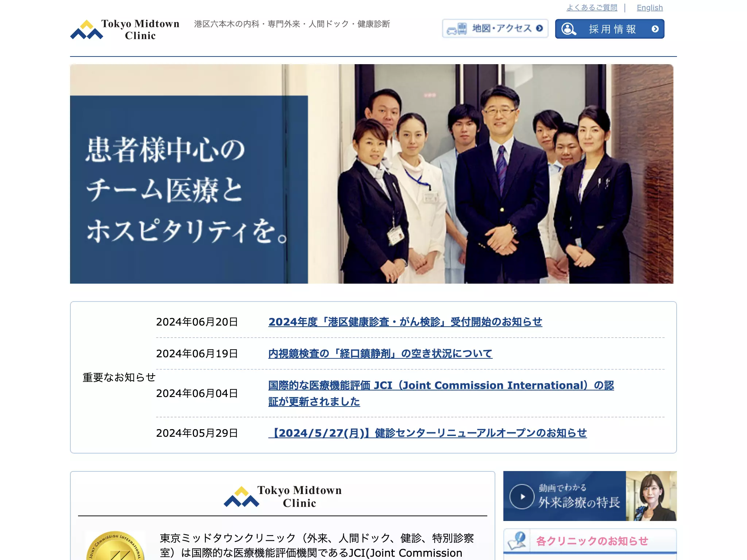
Task: Select the 2024年05月29日 date text
Action: pyautogui.click(x=197, y=433)
